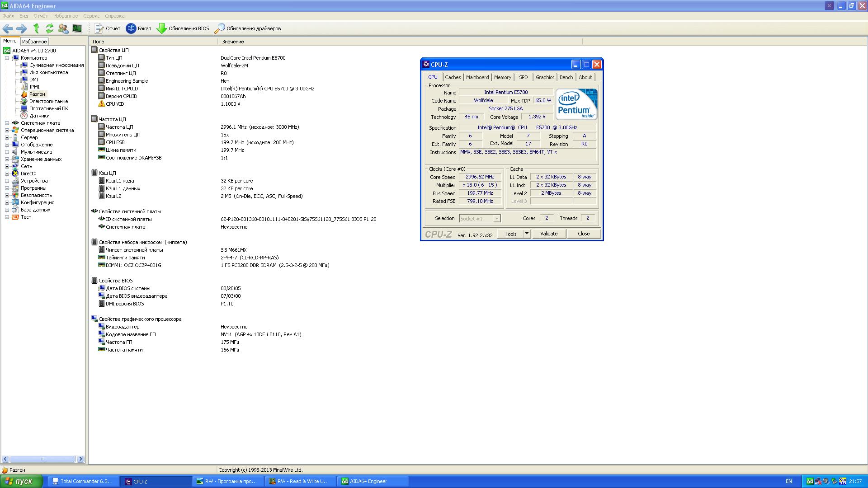The height and width of the screenshot is (488, 868).
Task: Switch to the Mainboard tab in CPU-Z
Action: [x=477, y=77]
